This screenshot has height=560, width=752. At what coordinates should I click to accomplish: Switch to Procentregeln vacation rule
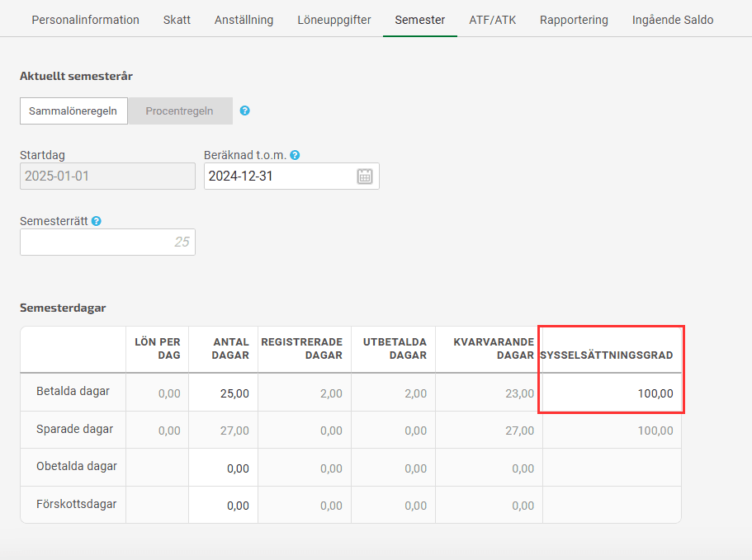pos(180,111)
